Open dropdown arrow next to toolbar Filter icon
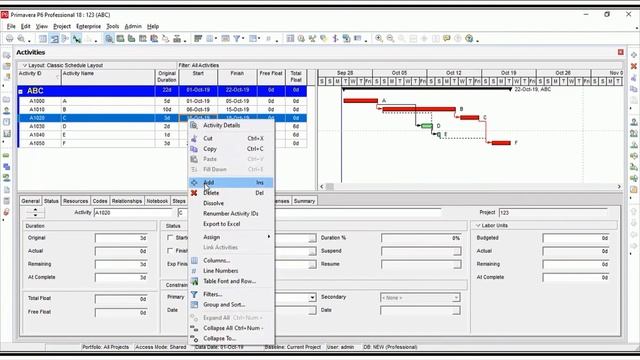This screenshot has width=640, height=360. (243, 39)
